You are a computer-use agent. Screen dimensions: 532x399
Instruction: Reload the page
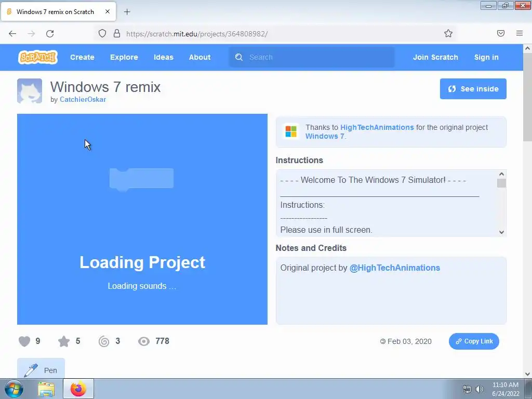coord(50,34)
